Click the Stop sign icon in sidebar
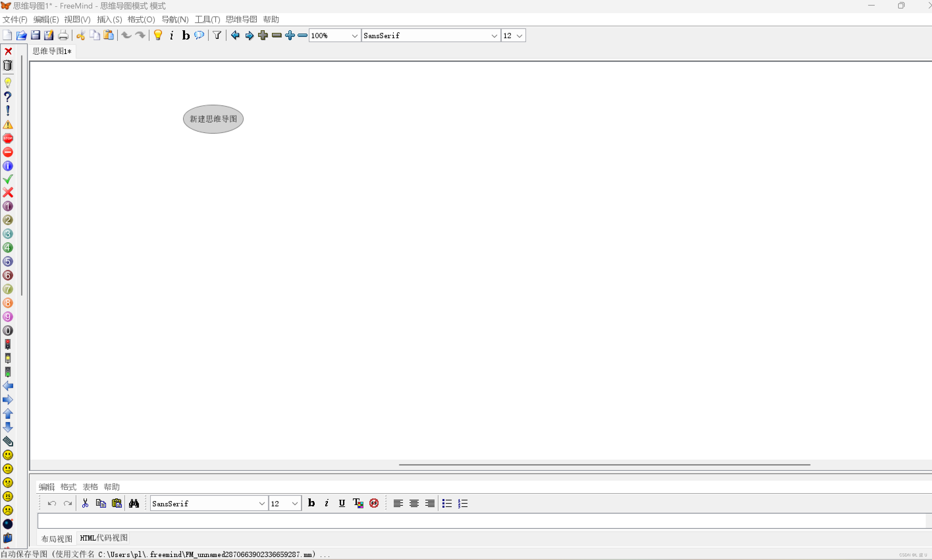The image size is (932, 560). [x=8, y=139]
